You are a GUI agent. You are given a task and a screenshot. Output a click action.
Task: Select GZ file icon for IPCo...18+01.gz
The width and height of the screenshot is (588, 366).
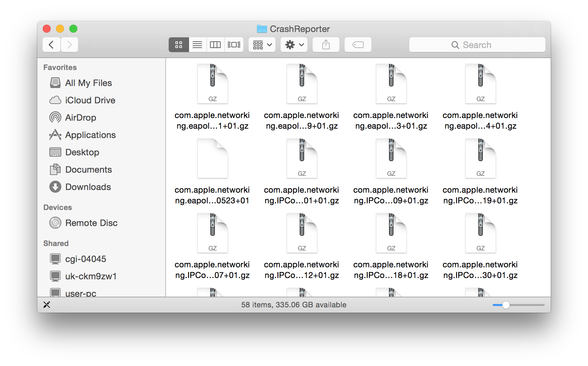pos(391,233)
